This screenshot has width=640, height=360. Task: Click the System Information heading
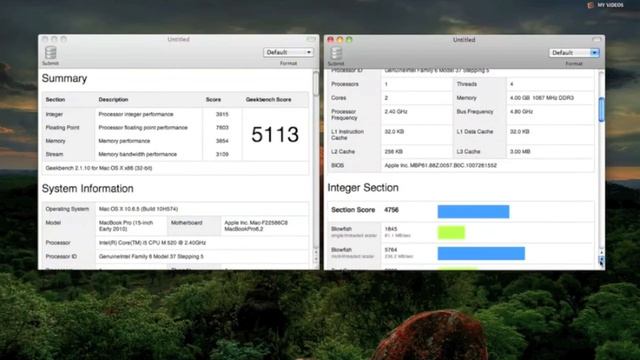87,189
